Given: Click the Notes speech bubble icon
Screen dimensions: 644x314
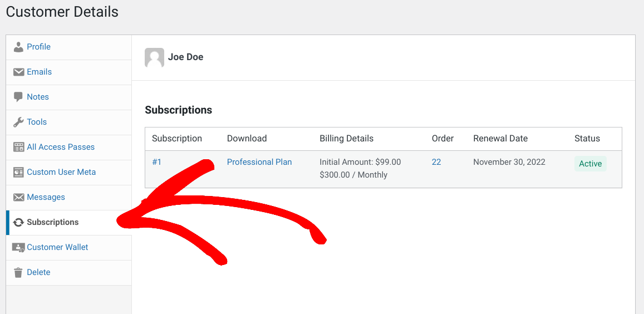Looking at the screenshot, I should coord(18,97).
